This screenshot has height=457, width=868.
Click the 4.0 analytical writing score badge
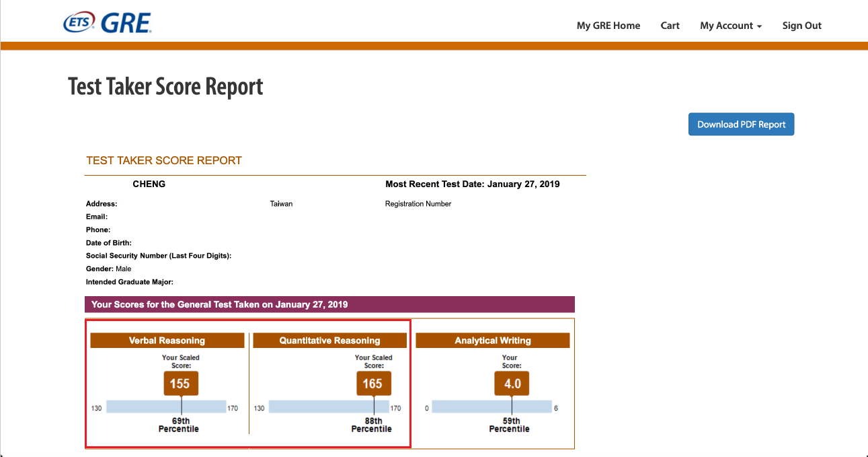click(512, 384)
